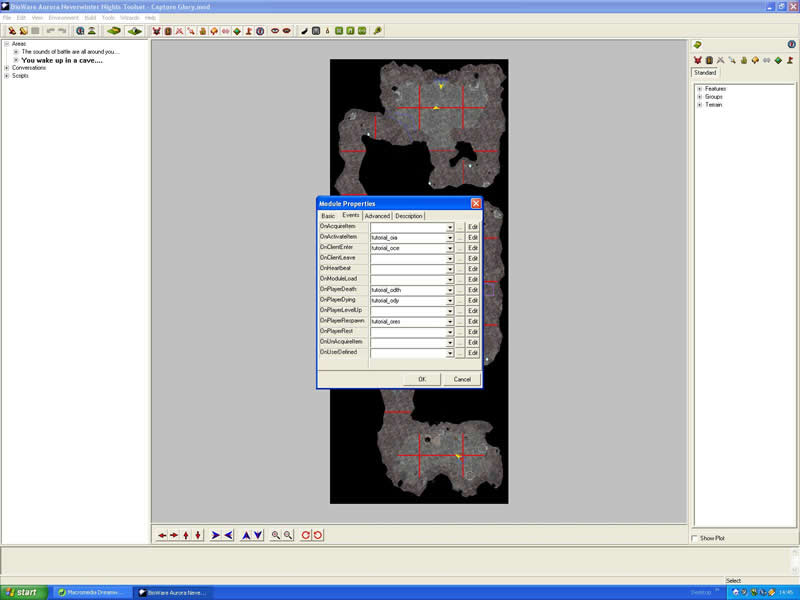Click the waypoint flag icon in the top toolbar
800x600 pixels.
click(x=248, y=31)
